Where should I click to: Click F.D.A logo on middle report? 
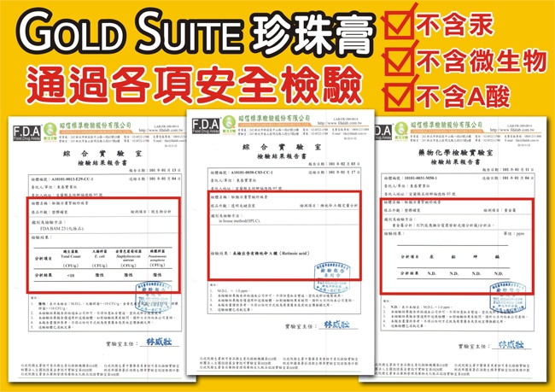coord(207,126)
